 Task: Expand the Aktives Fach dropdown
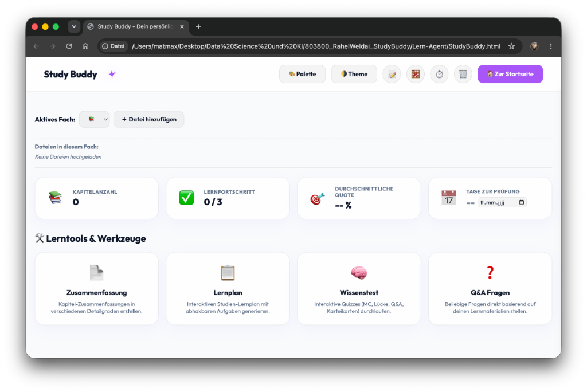pyautogui.click(x=95, y=119)
